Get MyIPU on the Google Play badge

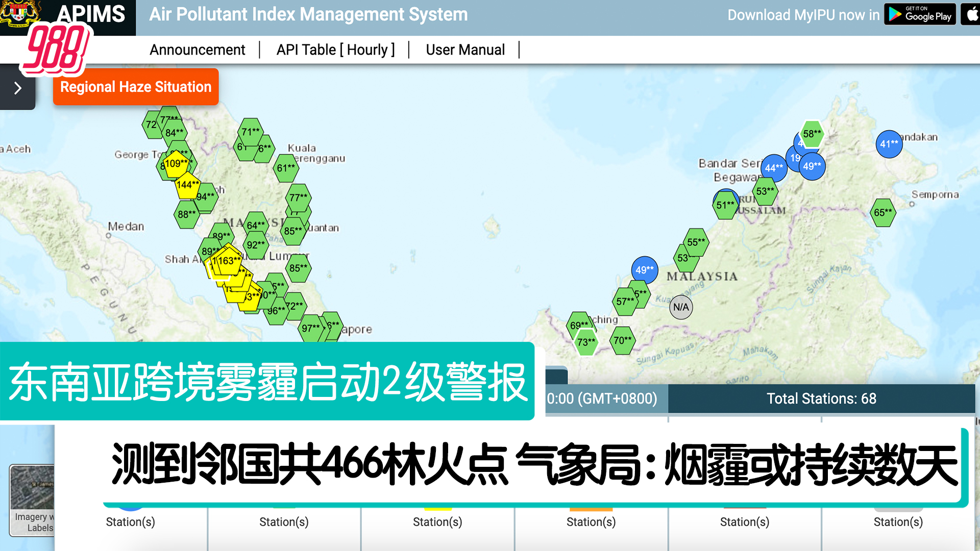[920, 15]
